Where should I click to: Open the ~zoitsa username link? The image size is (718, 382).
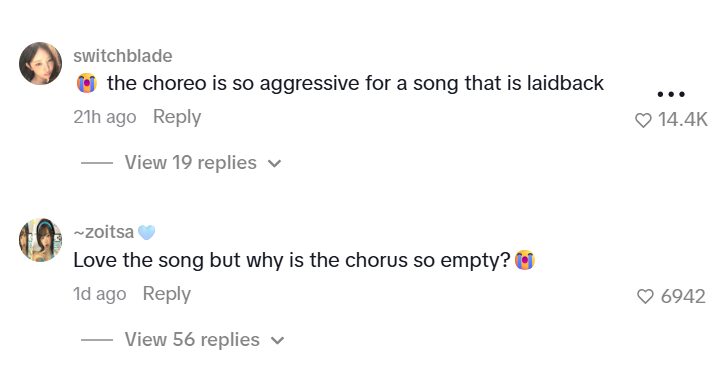[x=103, y=232]
